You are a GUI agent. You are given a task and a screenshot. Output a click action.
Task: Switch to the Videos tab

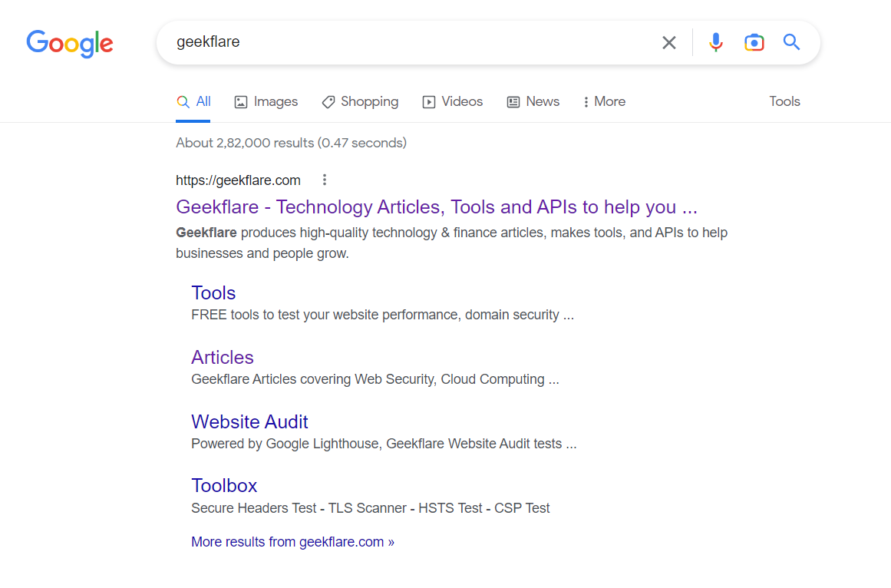(x=453, y=101)
